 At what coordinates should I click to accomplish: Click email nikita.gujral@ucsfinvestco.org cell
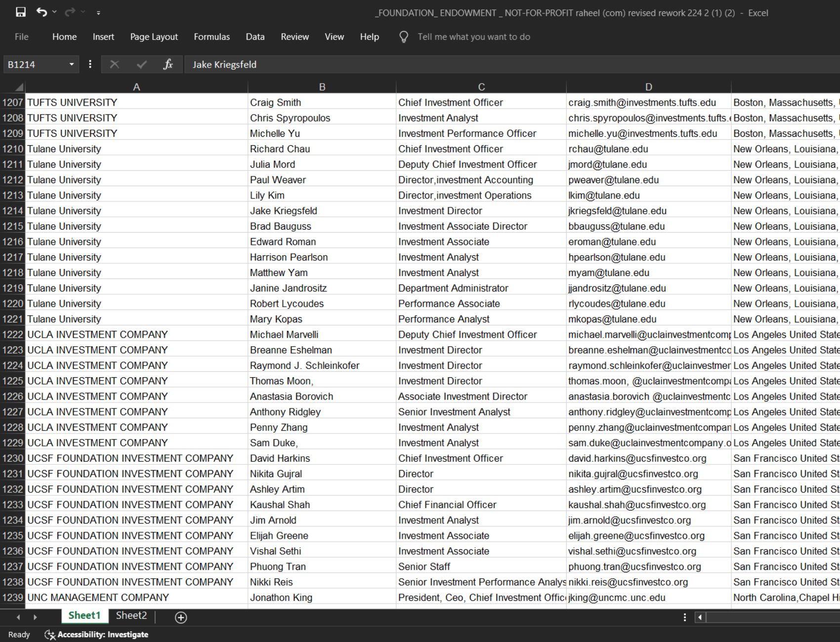[649, 474]
